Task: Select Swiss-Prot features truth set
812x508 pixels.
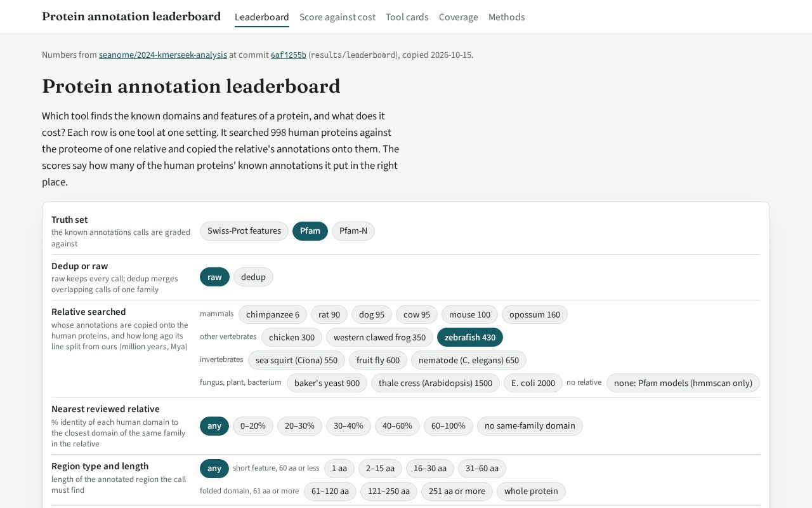Action: (x=244, y=231)
